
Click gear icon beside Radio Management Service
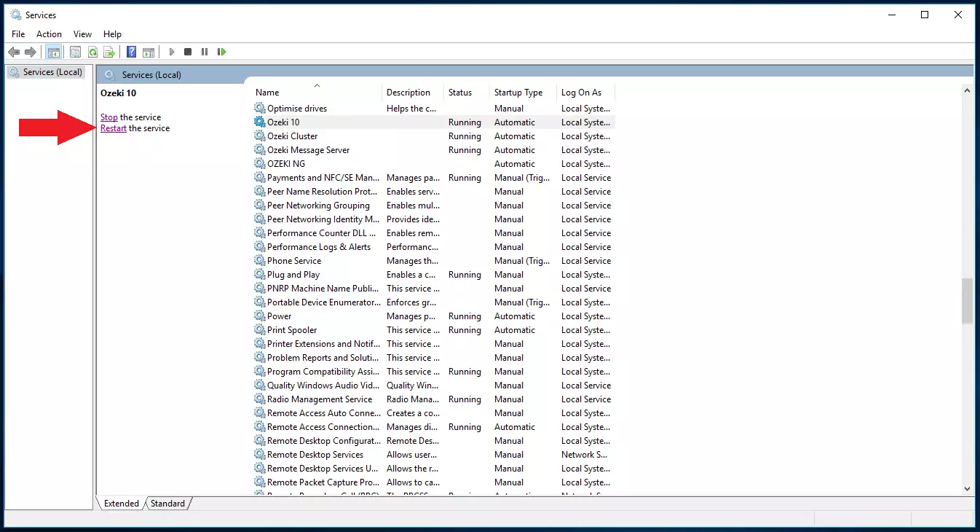point(260,399)
